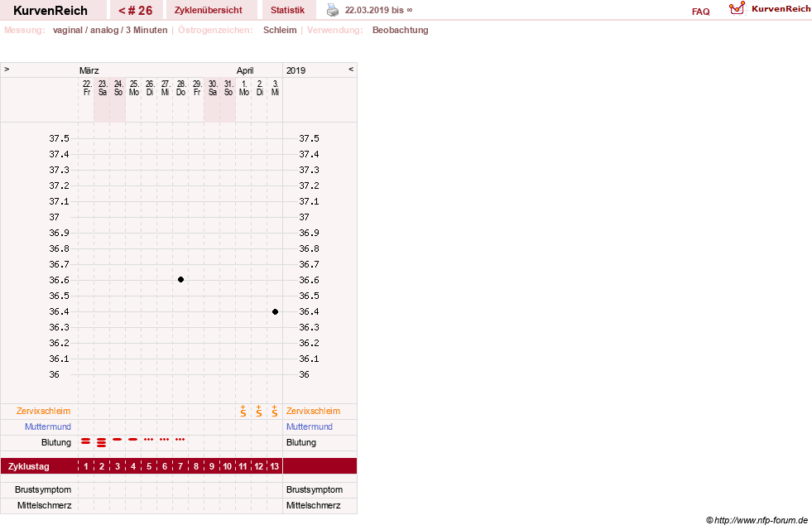This screenshot has width=812, height=530.
Task: Click the Zyklustag row label
Action: tap(28, 466)
